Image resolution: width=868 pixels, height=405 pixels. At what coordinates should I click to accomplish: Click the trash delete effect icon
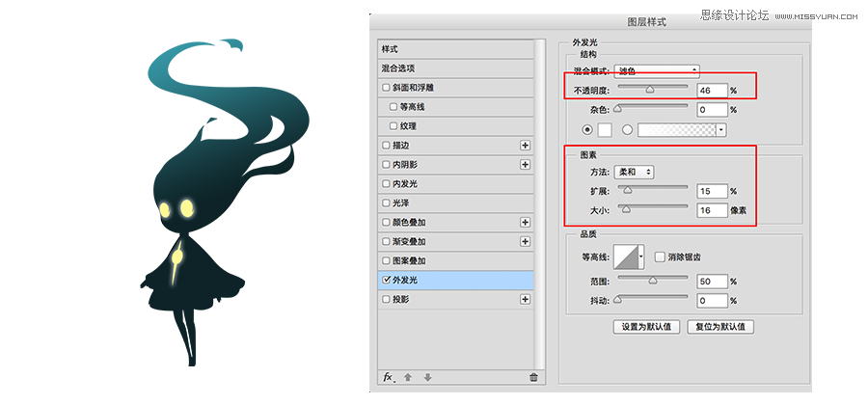pyautogui.click(x=533, y=377)
